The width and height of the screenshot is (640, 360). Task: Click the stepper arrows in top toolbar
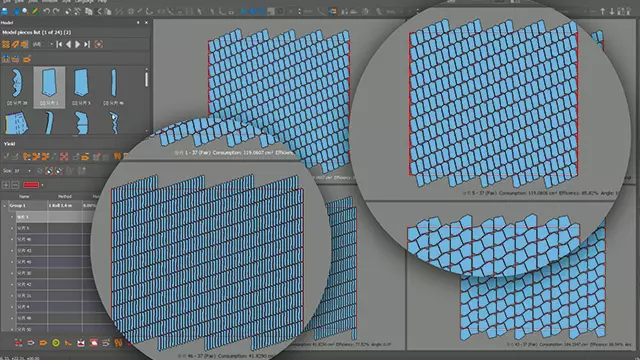point(299,11)
